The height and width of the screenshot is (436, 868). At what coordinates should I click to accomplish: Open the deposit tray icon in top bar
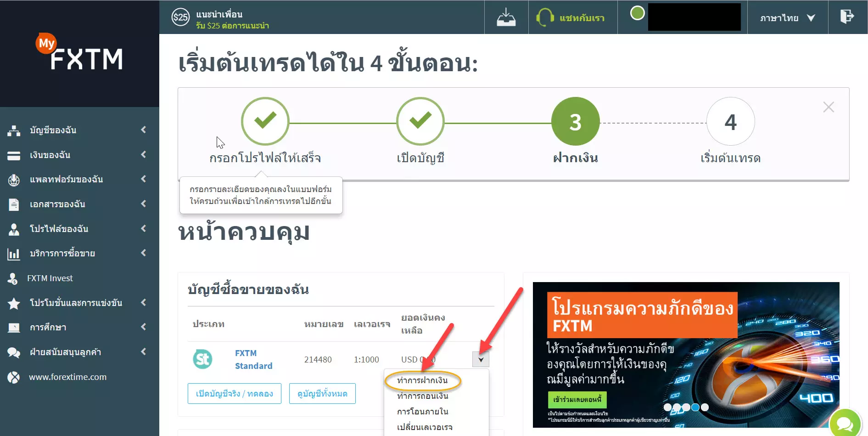tap(506, 17)
